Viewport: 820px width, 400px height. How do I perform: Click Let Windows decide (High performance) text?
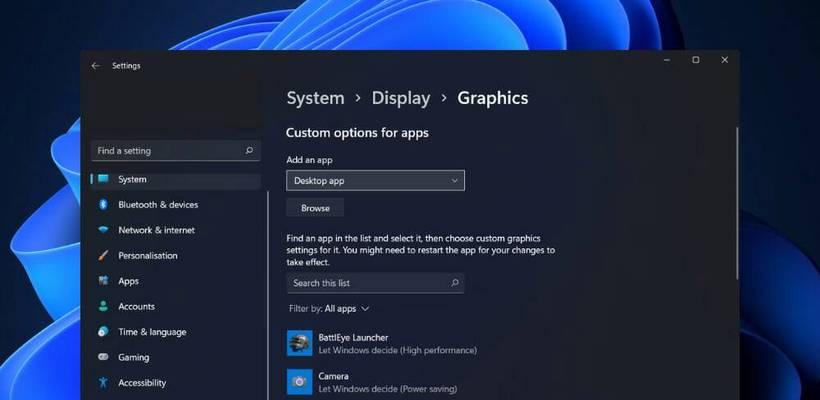pyautogui.click(x=397, y=350)
